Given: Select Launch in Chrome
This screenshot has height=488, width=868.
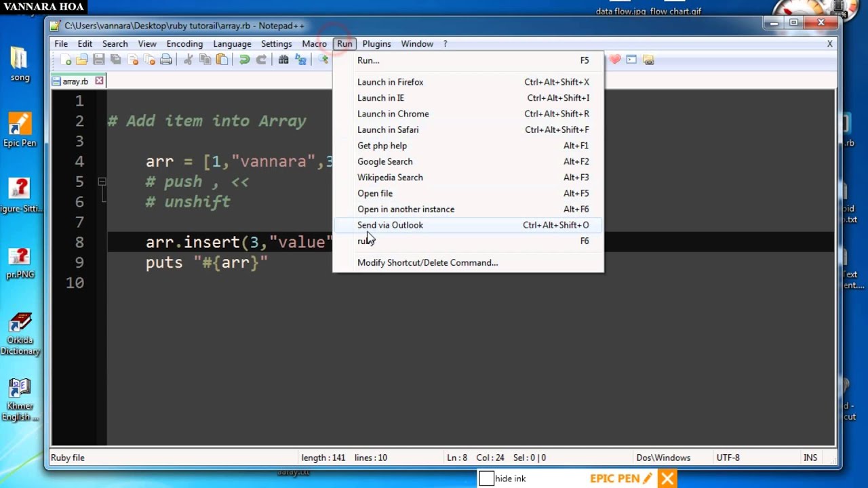Looking at the screenshot, I should (x=468, y=114).
